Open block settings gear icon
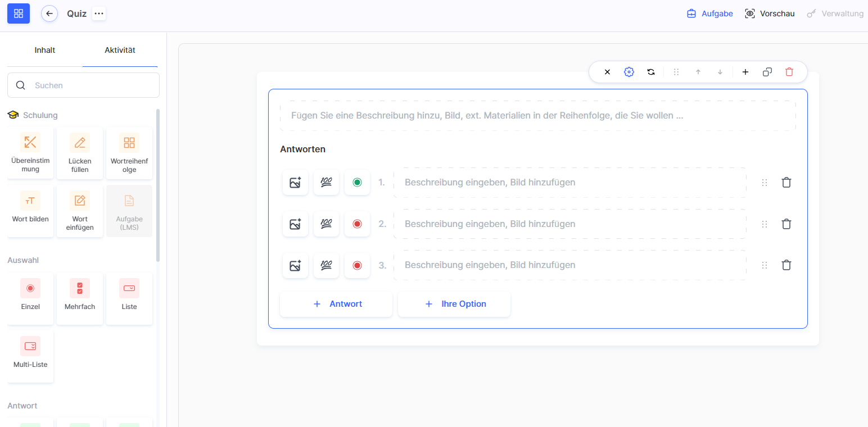The image size is (868, 427). 629,72
